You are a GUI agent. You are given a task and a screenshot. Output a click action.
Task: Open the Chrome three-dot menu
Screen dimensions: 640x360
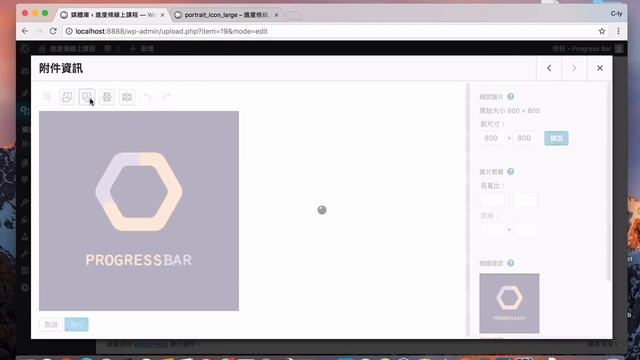pyautogui.click(x=618, y=31)
